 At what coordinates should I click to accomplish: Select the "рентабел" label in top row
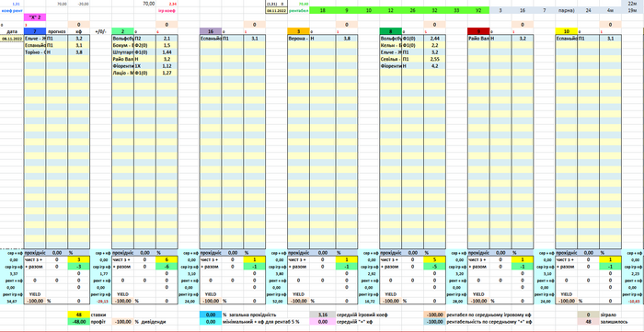pos(299,10)
